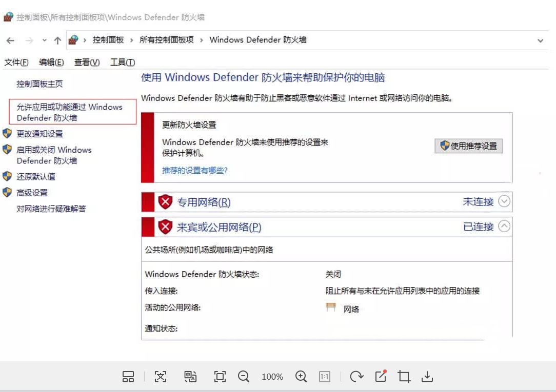
Task: Open 允许应用或功能通过 Windows Defender 防火墙 link
Action: pos(70,112)
